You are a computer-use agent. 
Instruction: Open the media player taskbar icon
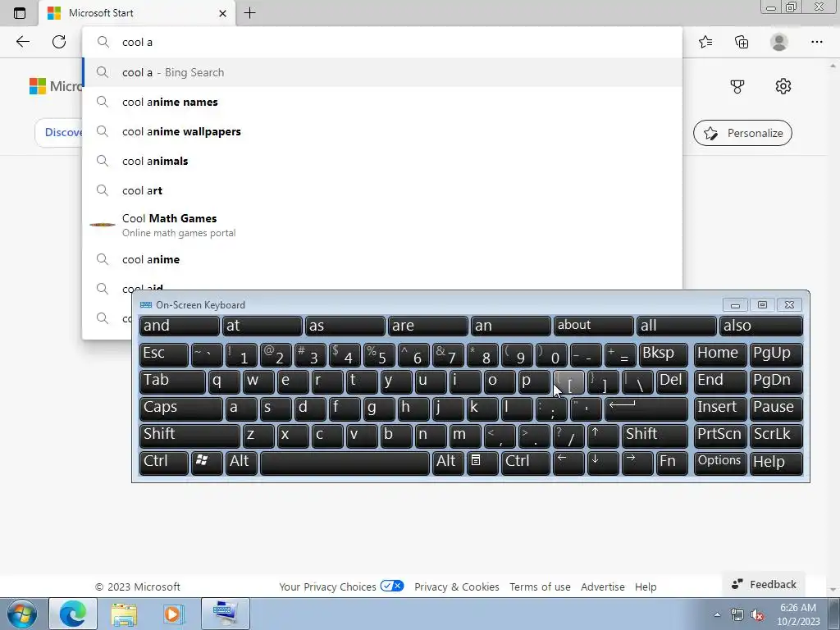(173, 614)
